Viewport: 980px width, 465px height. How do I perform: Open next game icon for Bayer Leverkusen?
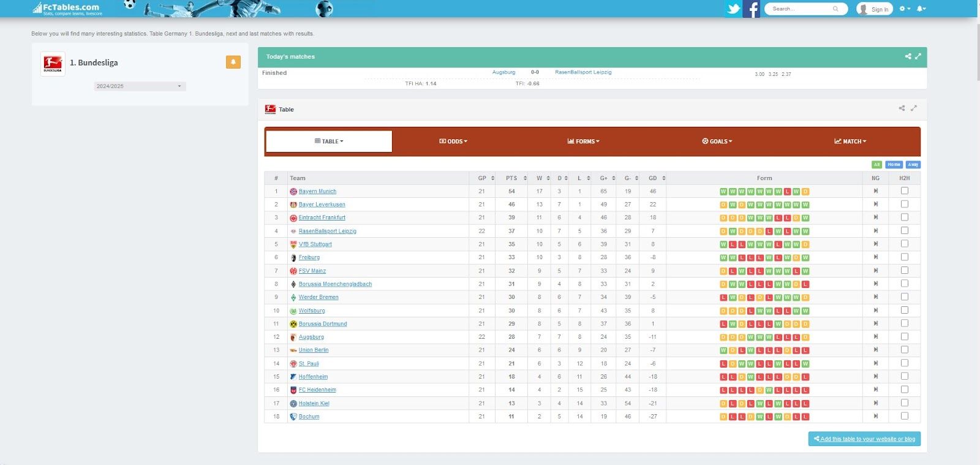pos(876,204)
